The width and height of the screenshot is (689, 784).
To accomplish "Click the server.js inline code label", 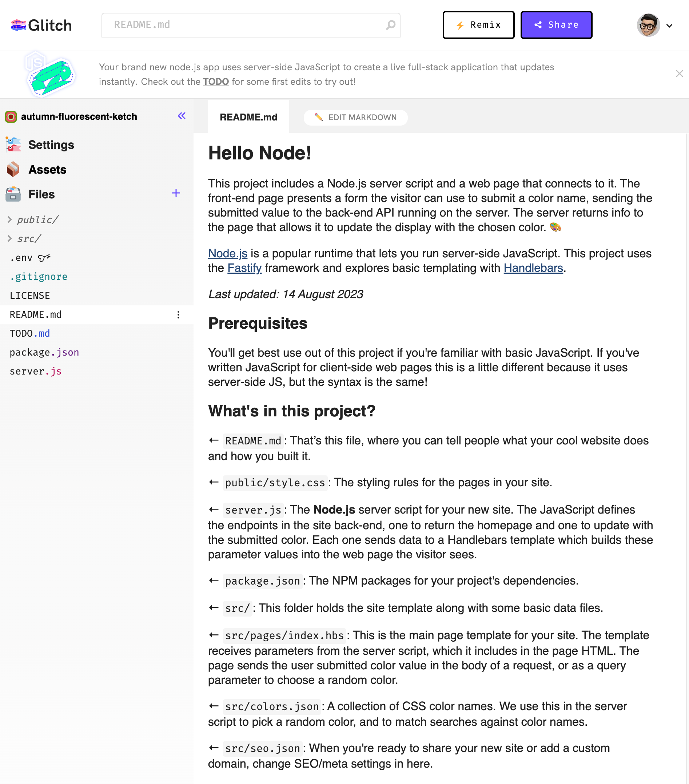I will coord(253,510).
